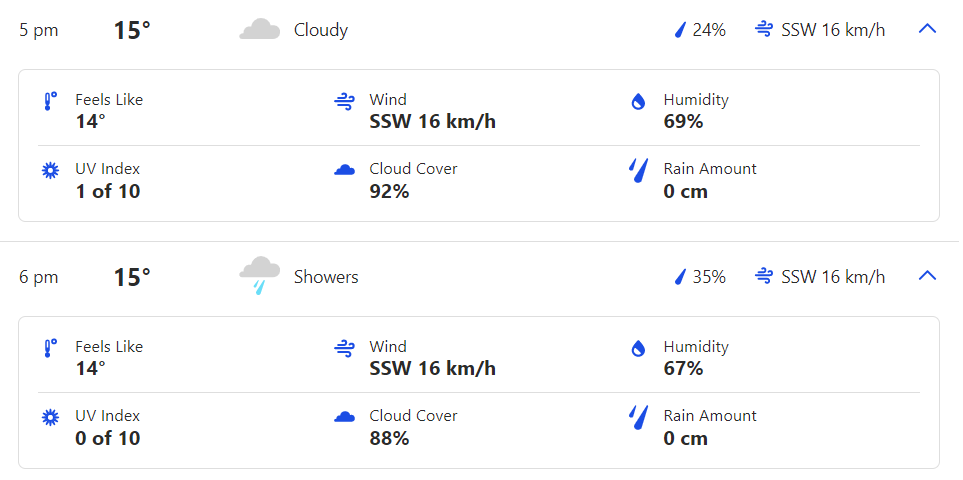Collapse the 5 pm hourly details

pyautogui.click(x=927, y=29)
